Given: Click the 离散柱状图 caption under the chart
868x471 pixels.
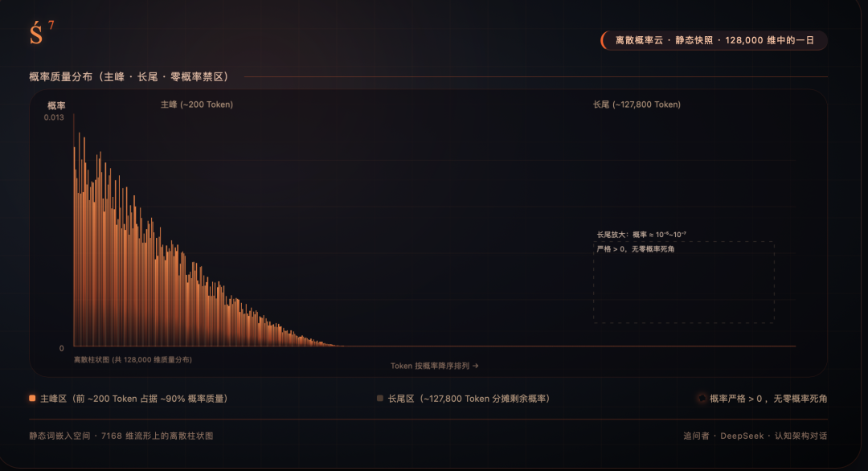Looking at the screenshot, I should [133, 360].
